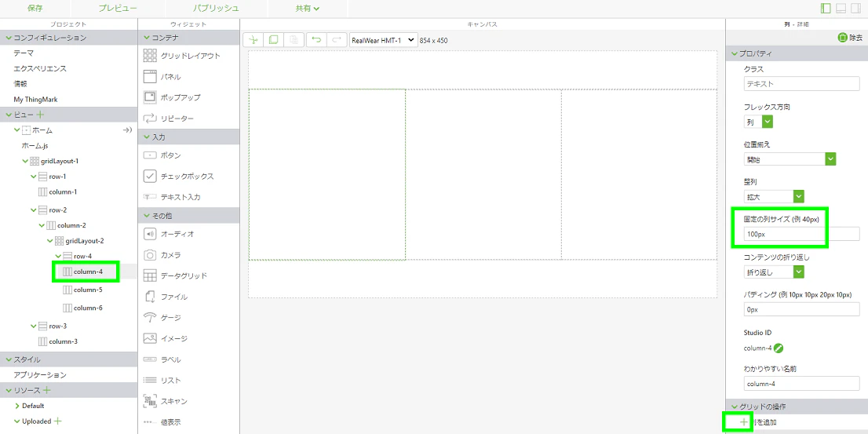Click プレビュー in the top menu

[118, 9]
